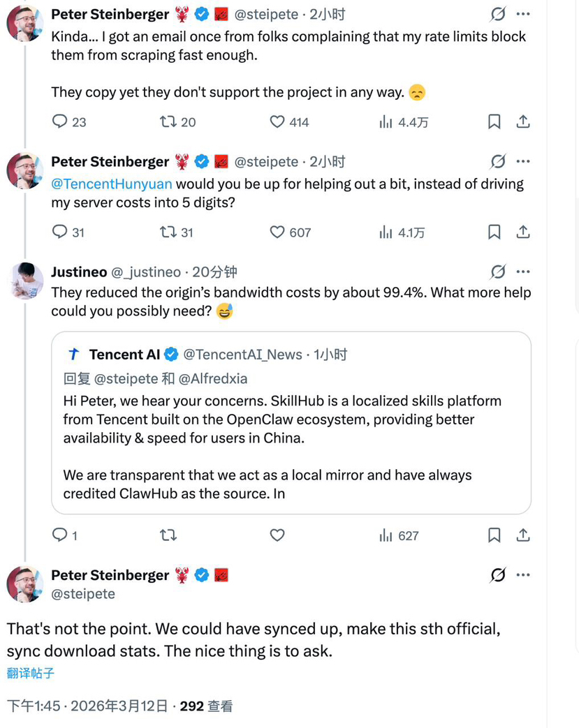Screen dimensions: 579x728
Task: Translate the post via 翻译帖子
Action: tap(31, 674)
